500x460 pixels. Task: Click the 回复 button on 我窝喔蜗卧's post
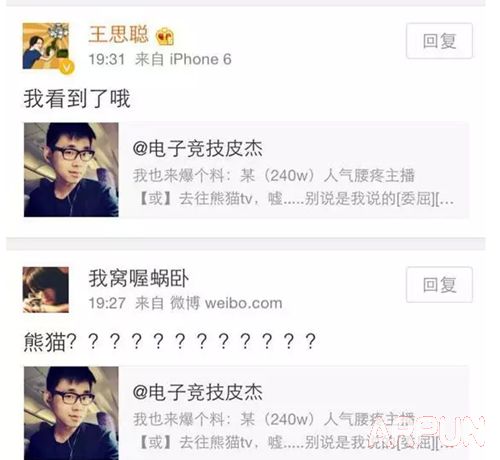pyautogui.click(x=439, y=285)
